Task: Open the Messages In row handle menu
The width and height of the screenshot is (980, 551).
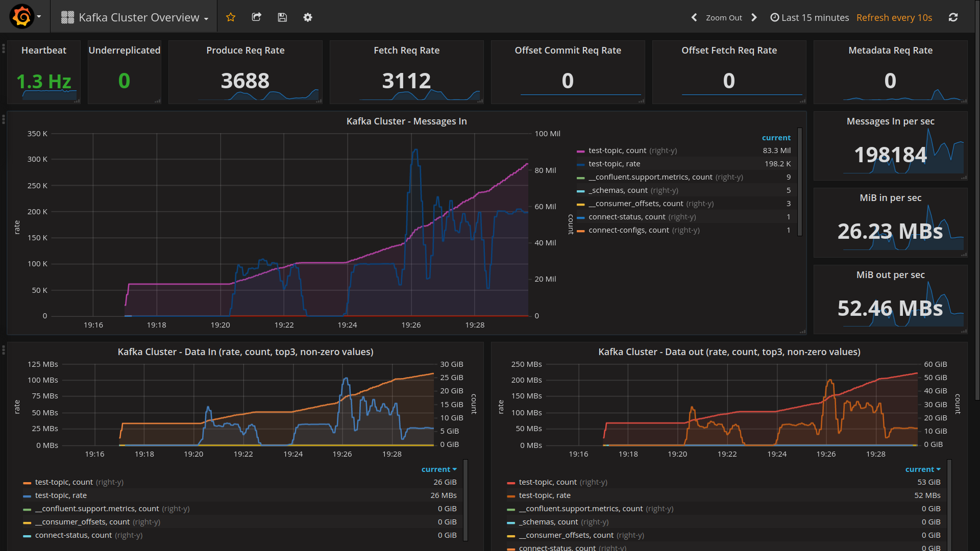Action: click(x=4, y=119)
